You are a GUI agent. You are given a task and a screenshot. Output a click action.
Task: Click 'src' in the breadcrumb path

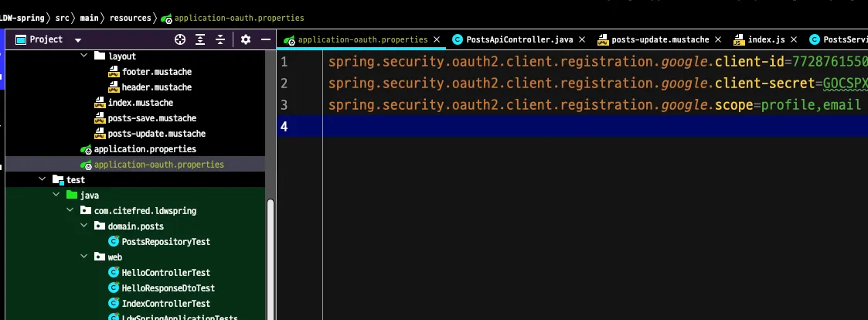pyautogui.click(x=62, y=18)
